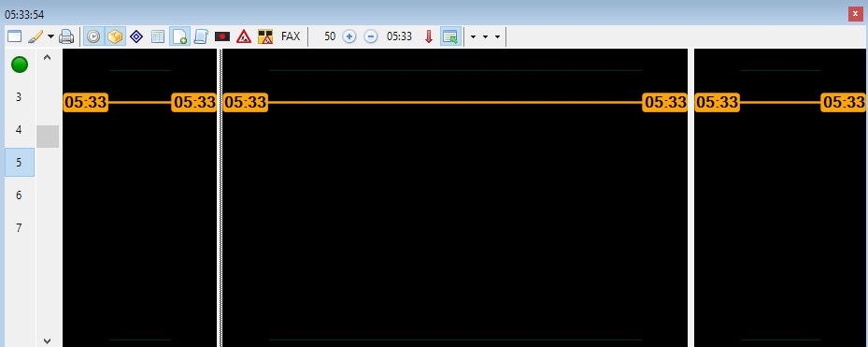Open the last dropdown arrow in toolbar

coord(497,37)
